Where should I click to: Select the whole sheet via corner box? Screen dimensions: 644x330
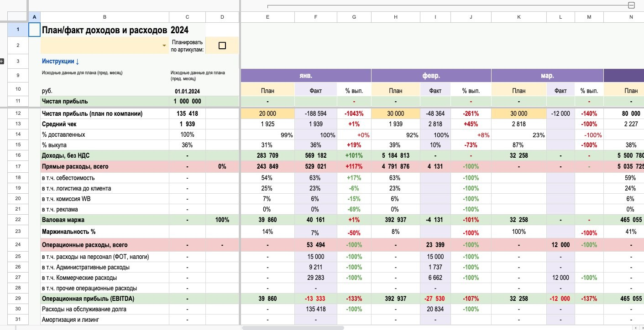pyautogui.click(x=14, y=17)
